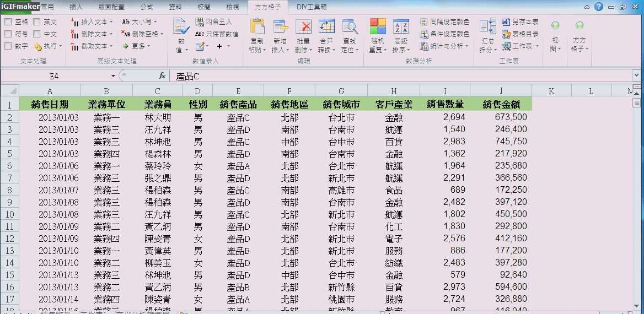The width and height of the screenshot is (644, 314).
Task: Click the 汇总拆分 summary split icon
Action: pyautogui.click(x=488, y=27)
